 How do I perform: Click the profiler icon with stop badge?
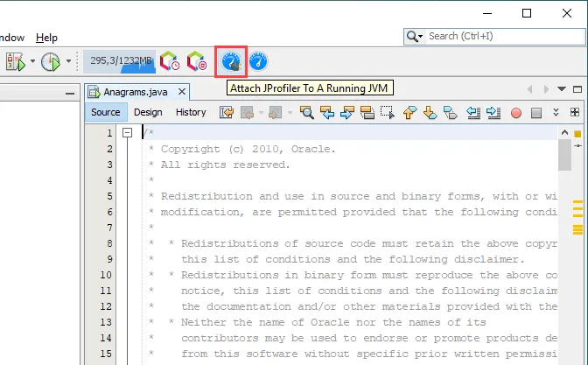tap(197, 61)
